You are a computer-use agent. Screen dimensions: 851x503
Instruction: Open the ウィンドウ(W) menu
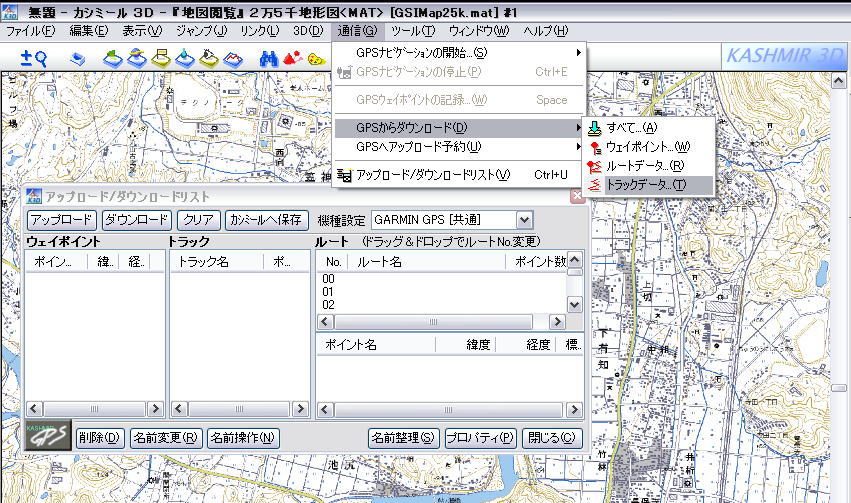pyautogui.click(x=479, y=31)
